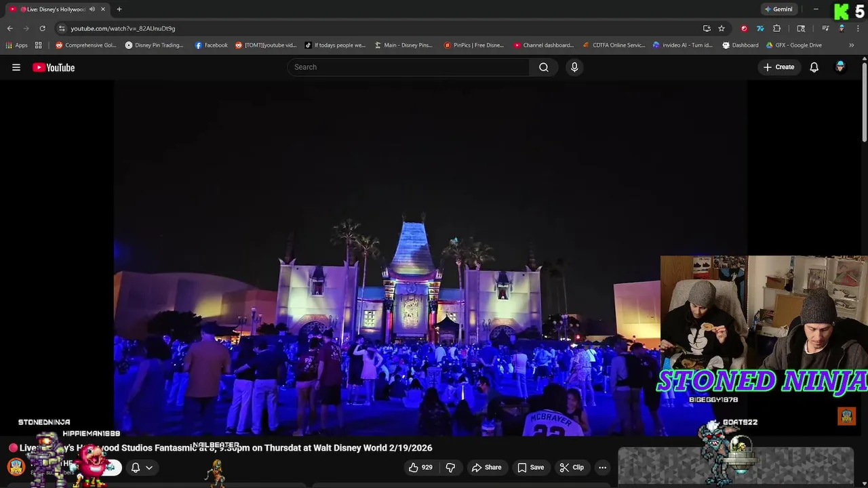This screenshot has width=868, height=488.
Task: Focus the YouTube Search field
Action: pos(408,67)
